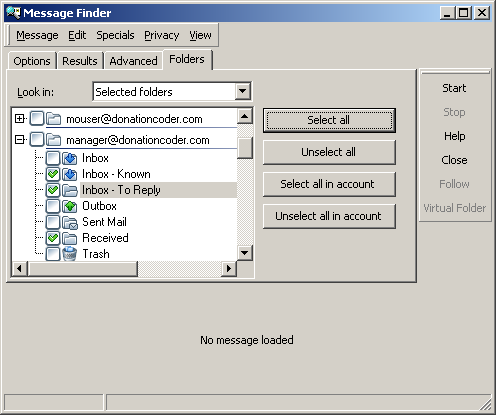
Task: Uncheck the Inbox - Known checkbox
Action: click(53, 174)
